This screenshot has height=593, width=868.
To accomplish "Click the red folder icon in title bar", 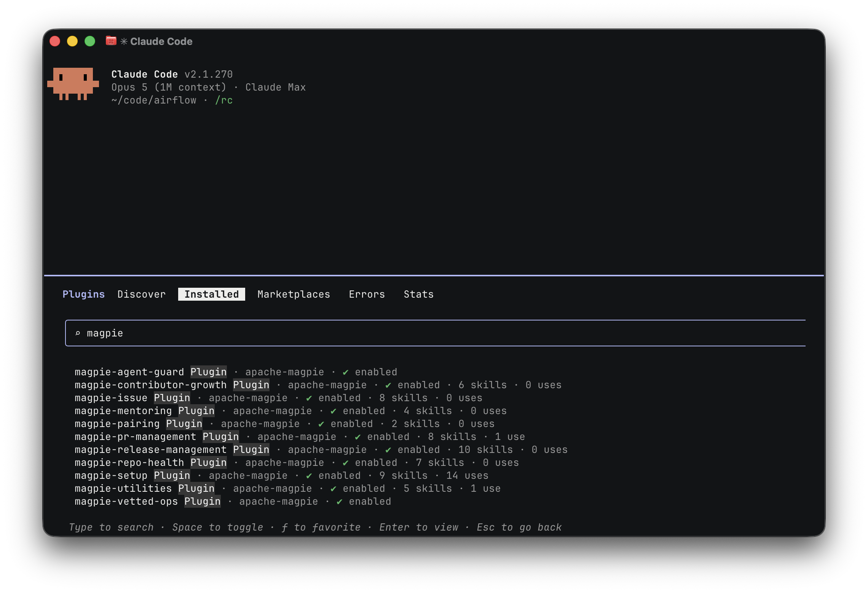I will 111,41.
